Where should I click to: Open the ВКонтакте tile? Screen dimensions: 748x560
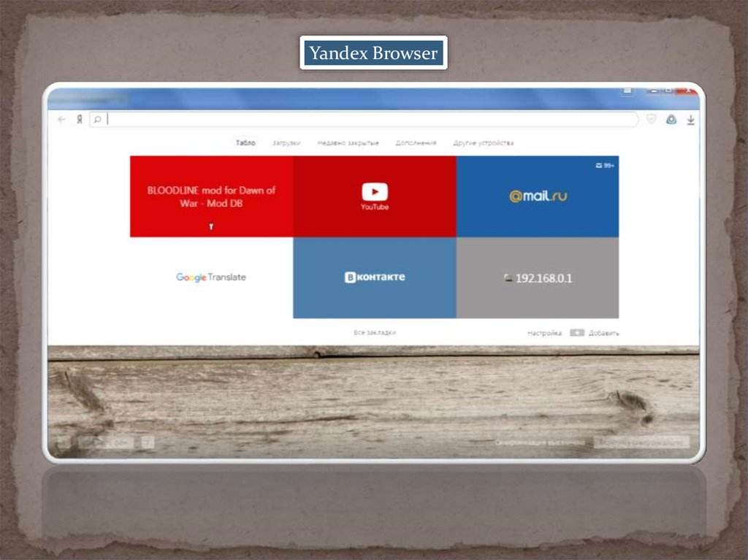(x=375, y=277)
